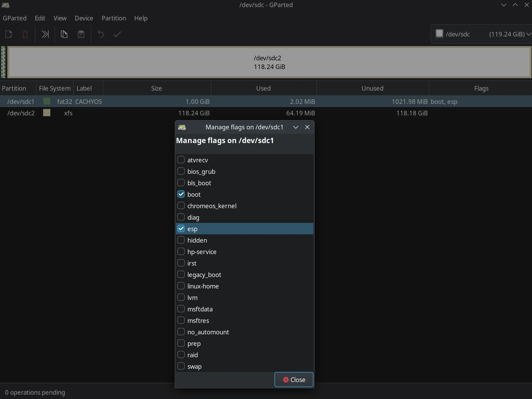The image size is (532, 399).
Task: Check the hp-service flag
Action: coord(181,252)
